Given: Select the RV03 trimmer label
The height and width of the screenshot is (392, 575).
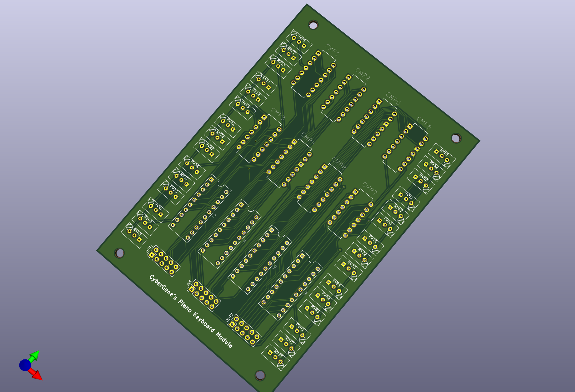Looking at the screenshot, I should pyautogui.click(x=281, y=62).
